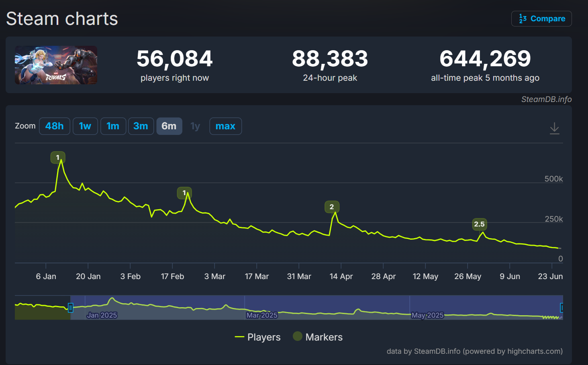Click the 23 Jun x-axis label
588x365 pixels.
click(x=550, y=276)
